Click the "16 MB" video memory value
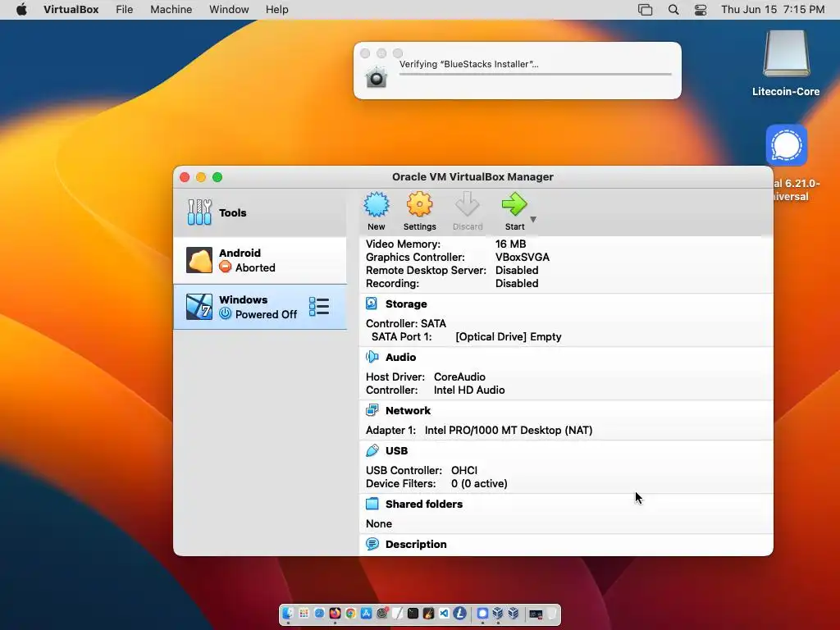Viewport: 840px width, 630px height. pyautogui.click(x=510, y=244)
